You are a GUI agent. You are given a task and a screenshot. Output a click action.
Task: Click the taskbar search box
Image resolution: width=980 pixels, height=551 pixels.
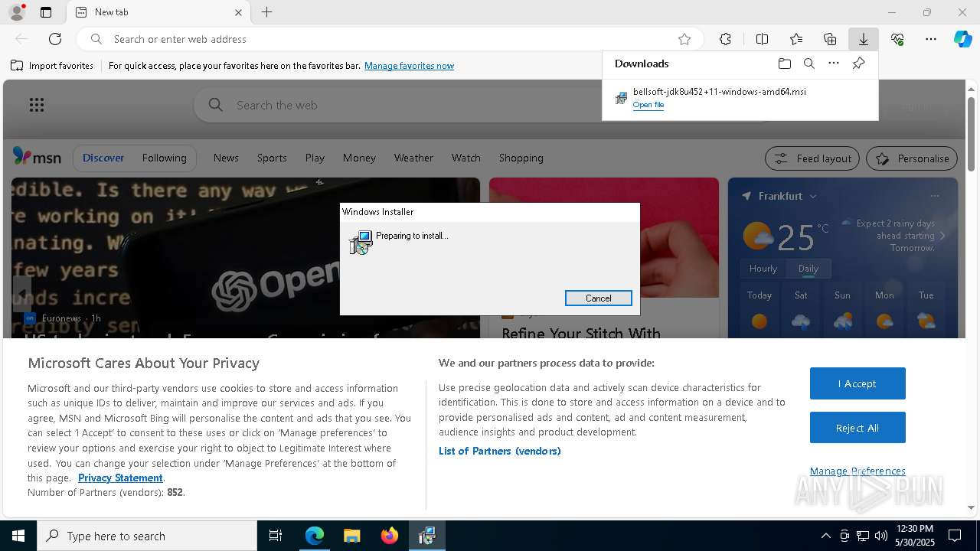(x=147, y=536)
